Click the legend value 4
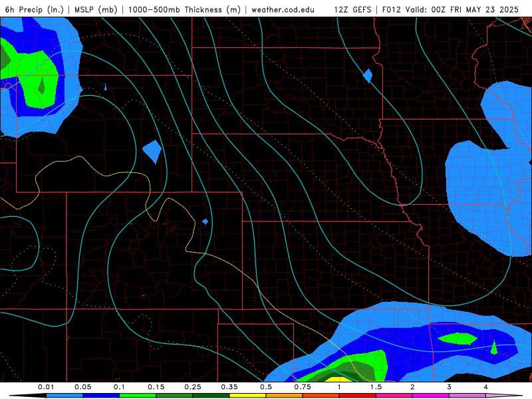 486,387
